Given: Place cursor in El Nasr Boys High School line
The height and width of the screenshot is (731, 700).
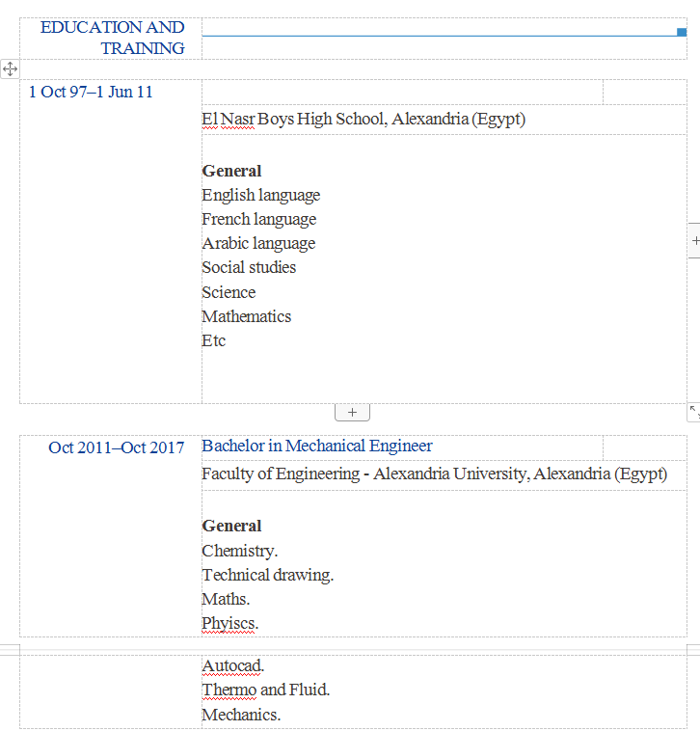Looking at the screenshot, I should [363, 120].
